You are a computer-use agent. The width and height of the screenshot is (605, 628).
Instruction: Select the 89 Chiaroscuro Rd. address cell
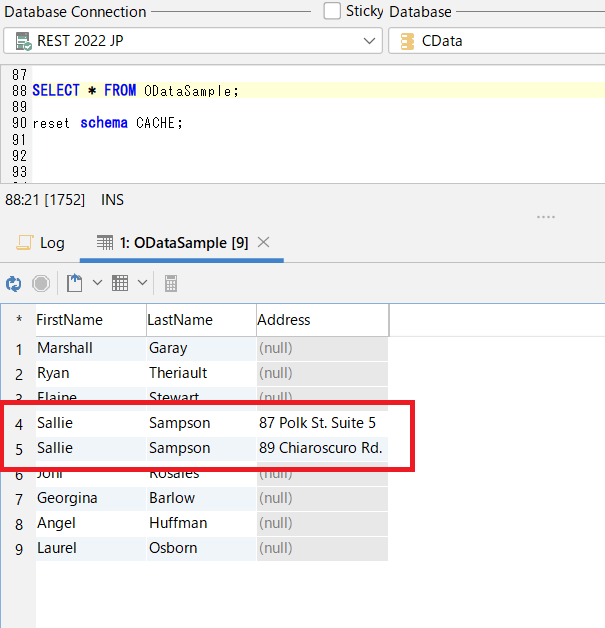pos(322,448)
